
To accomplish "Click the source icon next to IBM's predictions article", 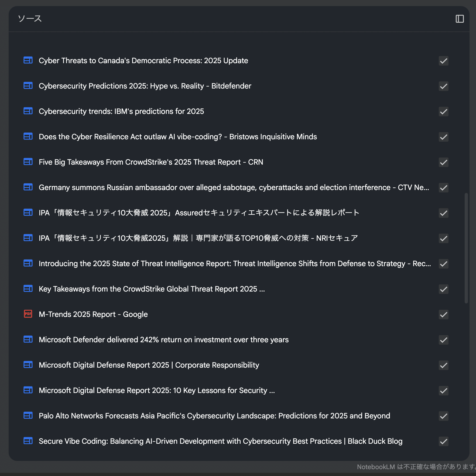I will (28, 111).
